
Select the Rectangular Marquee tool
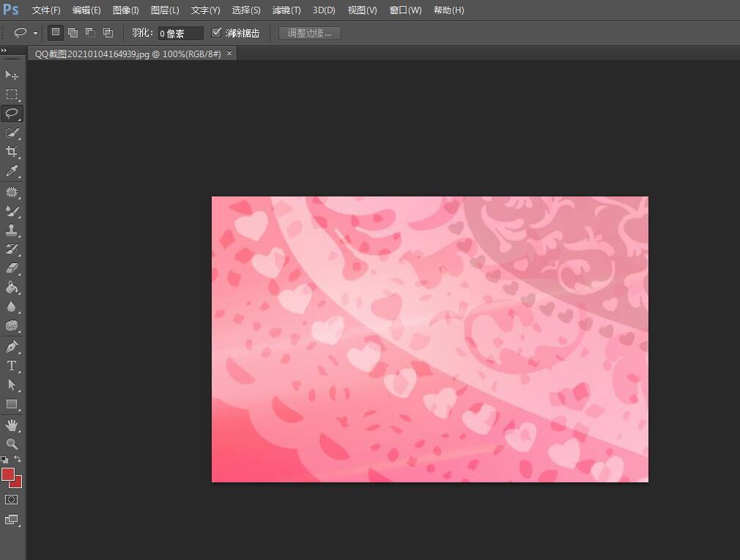(12, 95)
